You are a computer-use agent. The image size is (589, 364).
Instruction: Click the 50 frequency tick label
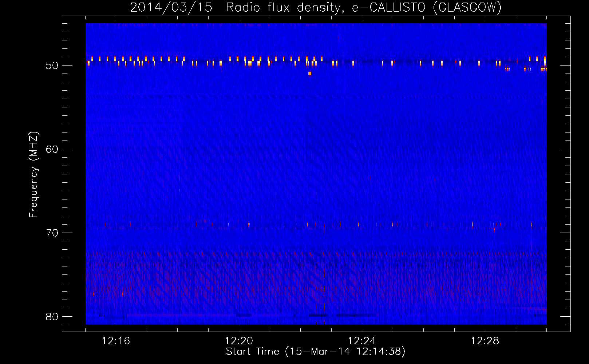[52, 66]
